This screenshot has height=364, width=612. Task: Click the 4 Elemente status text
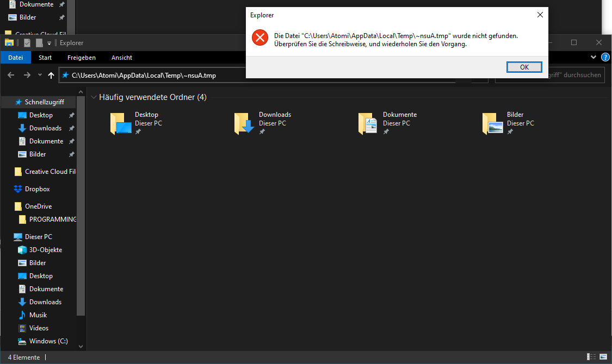(24, 357)
